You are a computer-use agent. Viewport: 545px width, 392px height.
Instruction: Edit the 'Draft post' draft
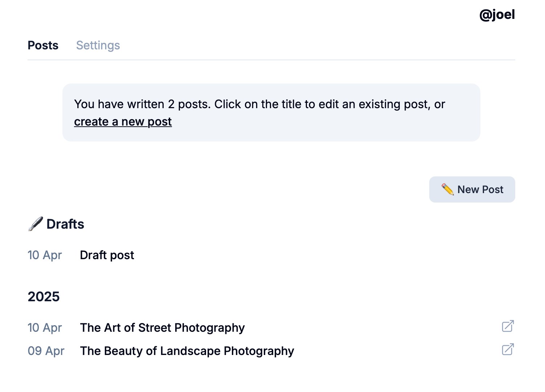point(107,255)
